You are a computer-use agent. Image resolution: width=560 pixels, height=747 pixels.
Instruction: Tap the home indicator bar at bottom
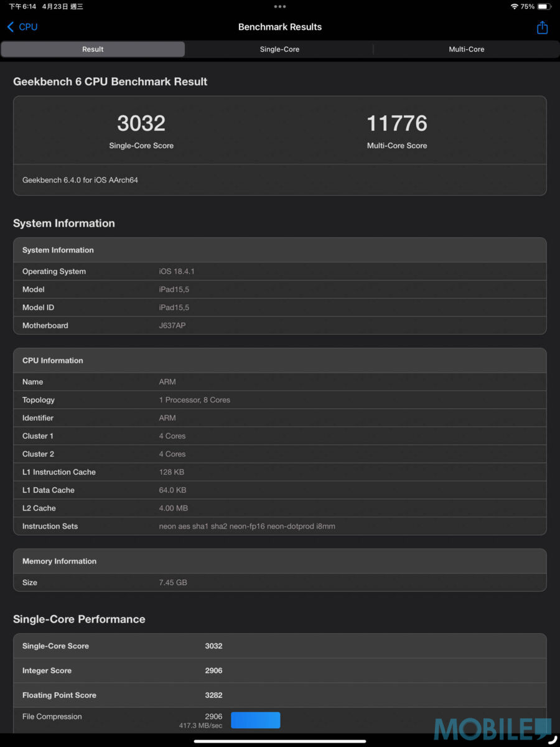279,741
